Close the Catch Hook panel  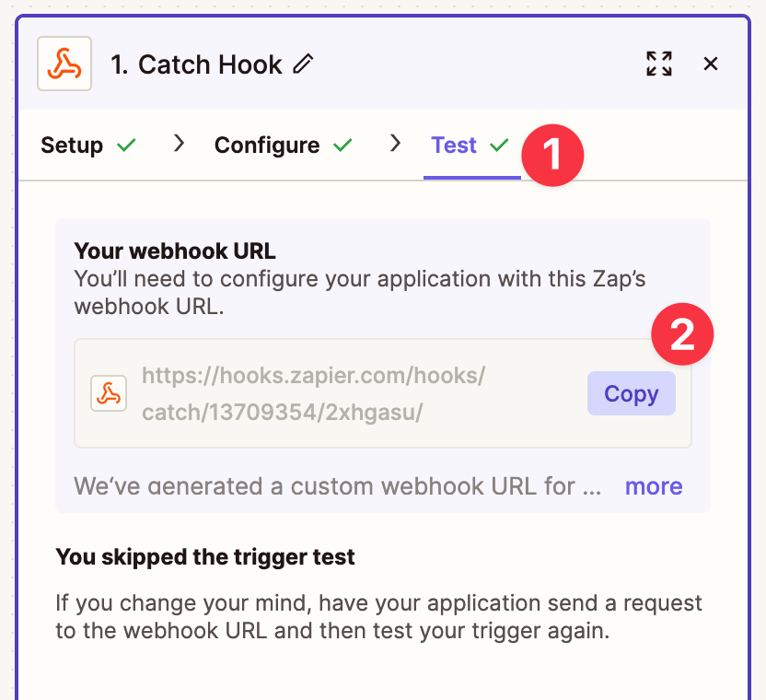tap(711, 64)
